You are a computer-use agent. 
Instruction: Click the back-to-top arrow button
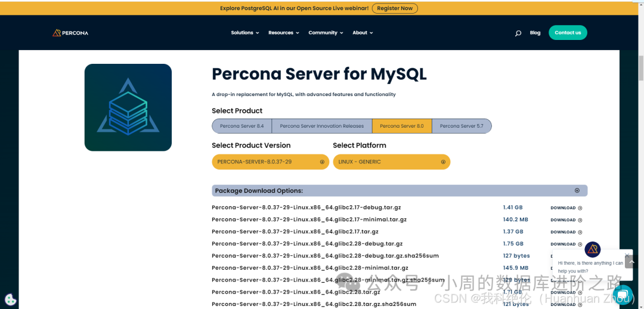(631, 262)
